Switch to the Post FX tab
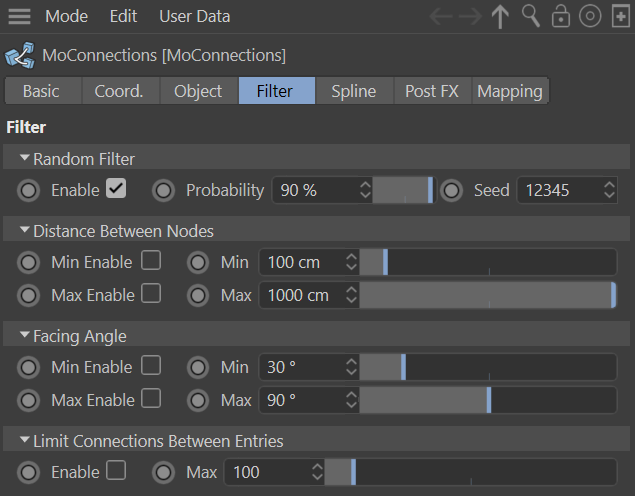Screen dimensions: 635x496 (x=432, y=91)
